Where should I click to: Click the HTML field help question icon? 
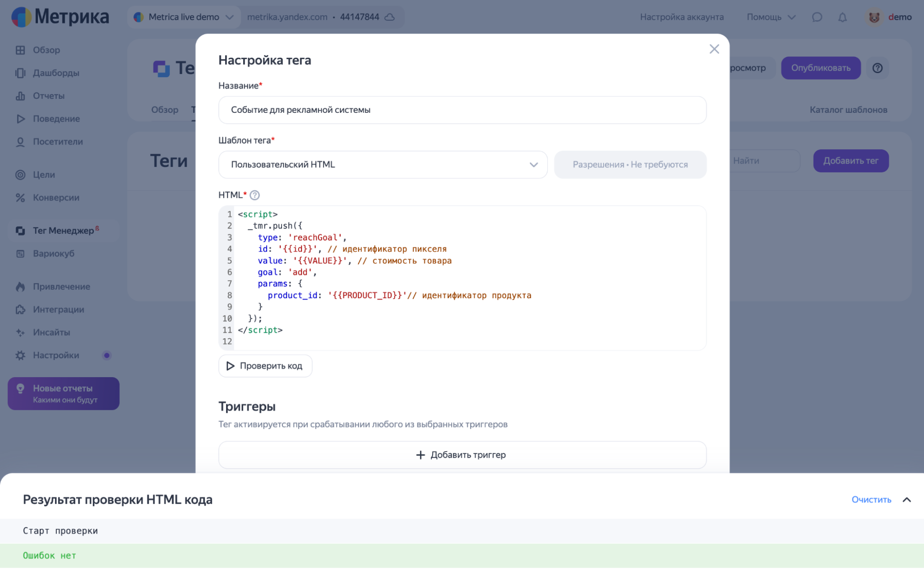[x=254, y=195]
